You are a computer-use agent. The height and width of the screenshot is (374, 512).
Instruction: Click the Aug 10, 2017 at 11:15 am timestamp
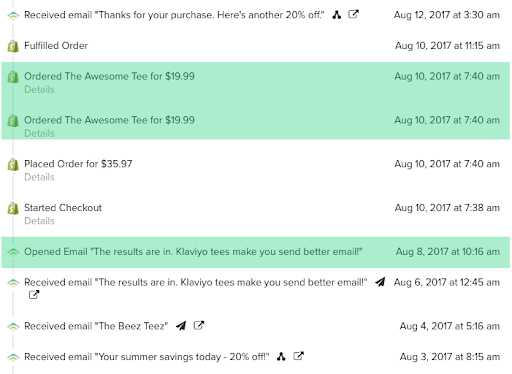[x=447, y=45]
